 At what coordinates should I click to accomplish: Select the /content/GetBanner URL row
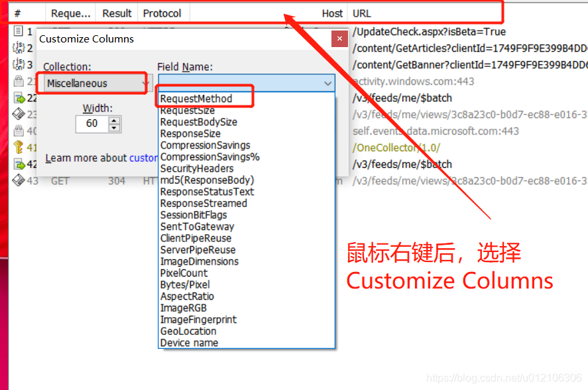click(x=470, y=64)
